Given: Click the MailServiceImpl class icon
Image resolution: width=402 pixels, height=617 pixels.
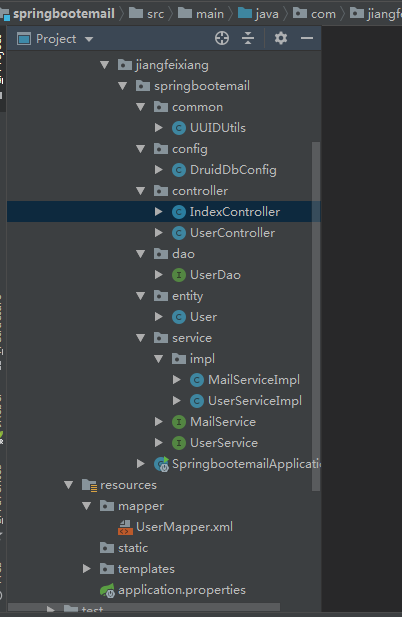Looking at the screenshot, I should [197, 380].
